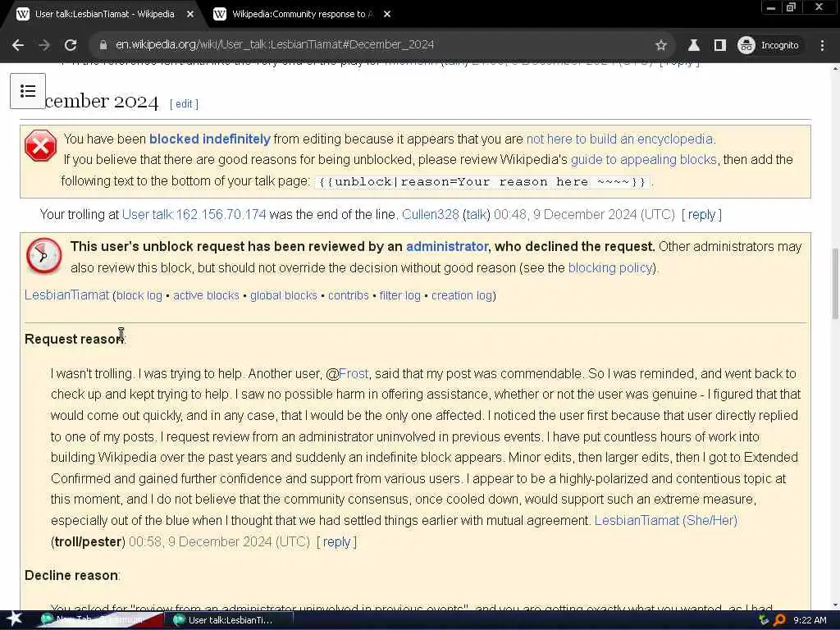
Task: Click the 00:48, 9 December 2024 timestamp
Action: 584,215
